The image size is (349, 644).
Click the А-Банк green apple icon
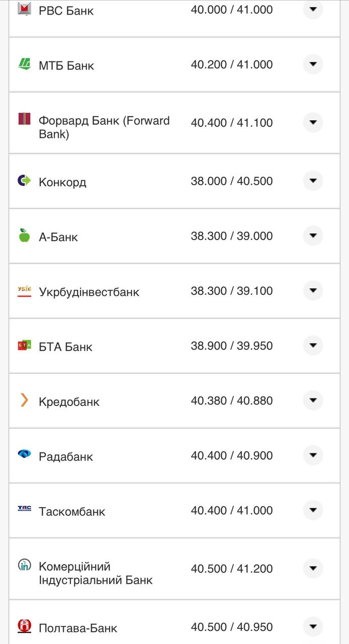(x=24, y=235)
